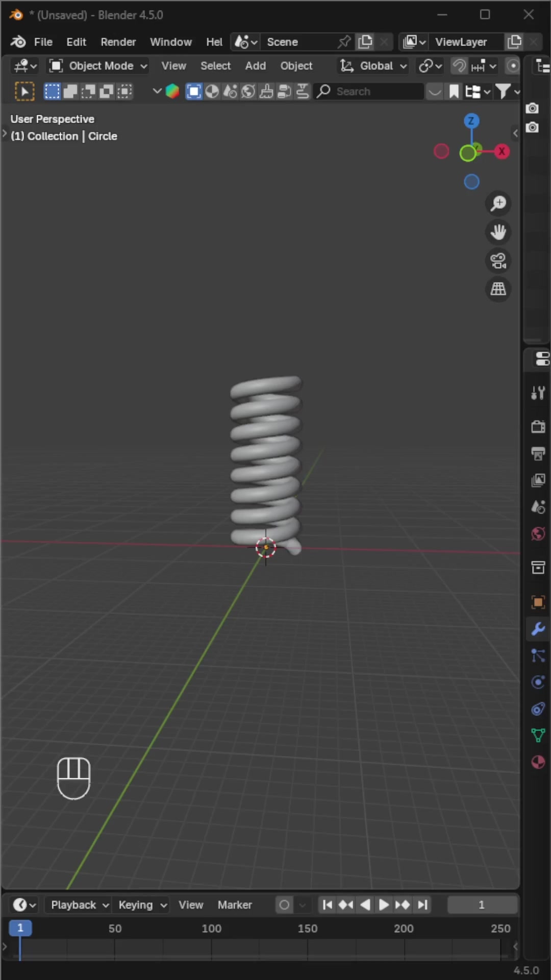This screenshot has height=980, width=551.
Task: Open the Object Mode dropdown
Action: [98, 66]
